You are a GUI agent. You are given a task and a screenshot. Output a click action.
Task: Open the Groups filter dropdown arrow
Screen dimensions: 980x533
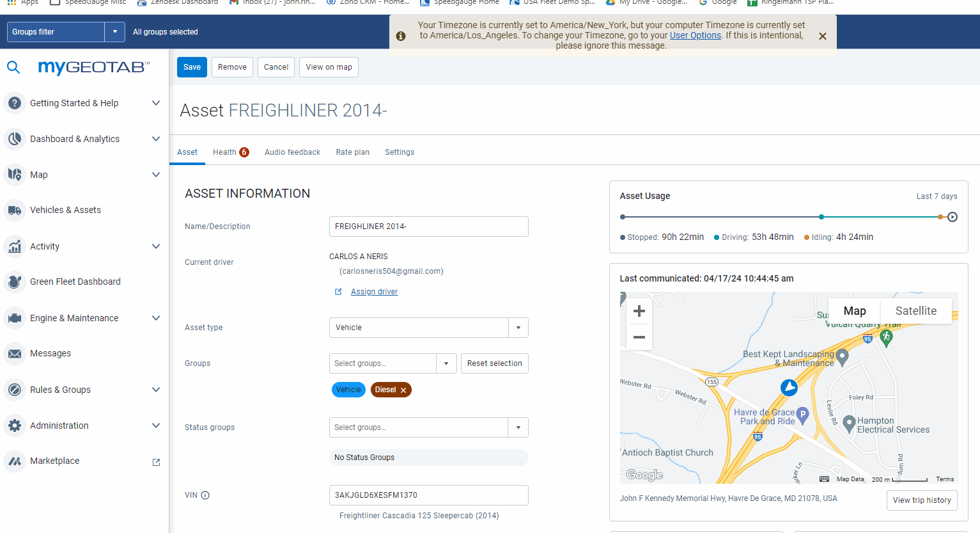[115, 32]
